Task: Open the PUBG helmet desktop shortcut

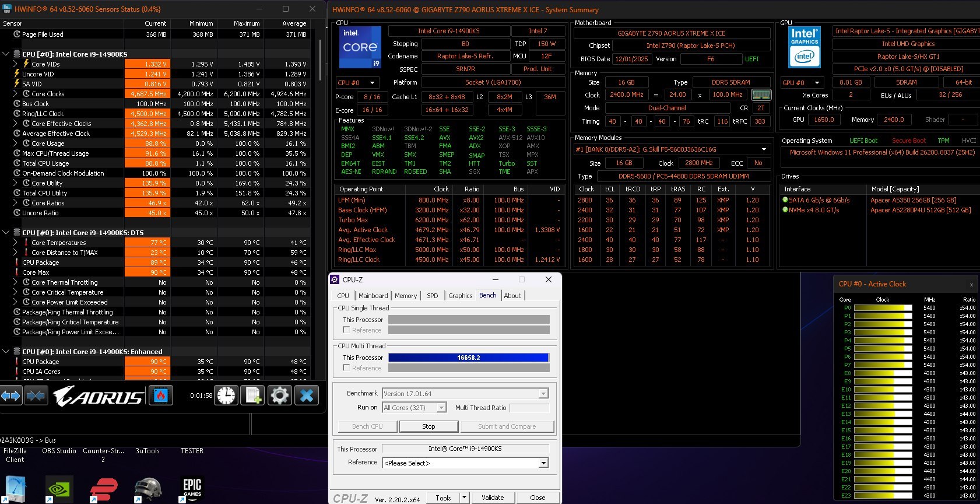Action: click(x=148, y=490)
